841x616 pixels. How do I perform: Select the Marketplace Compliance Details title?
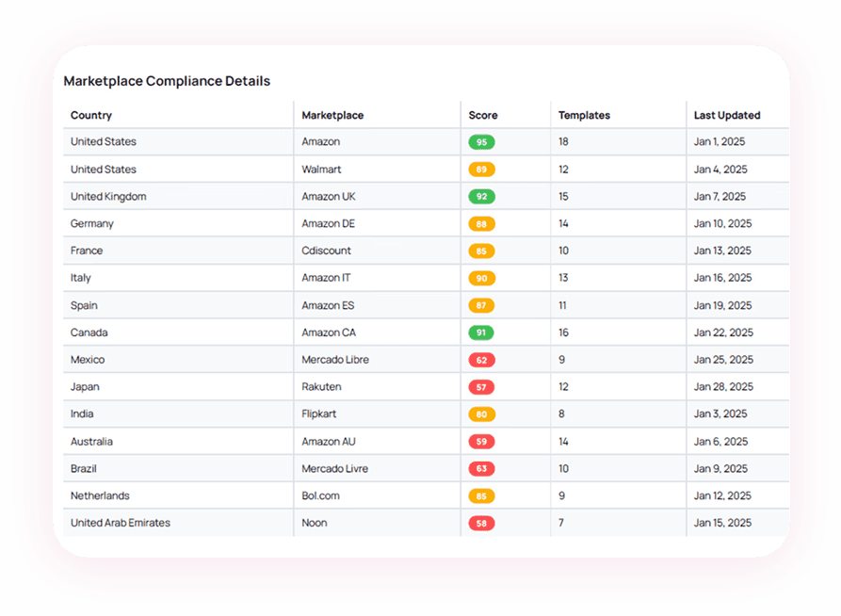167,81
